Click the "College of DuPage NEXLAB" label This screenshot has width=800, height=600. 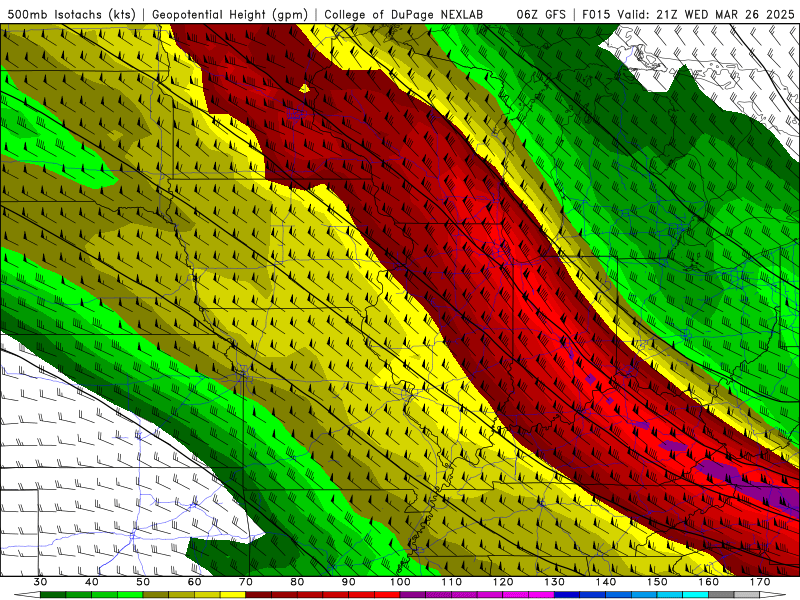(x=403, y=15)
